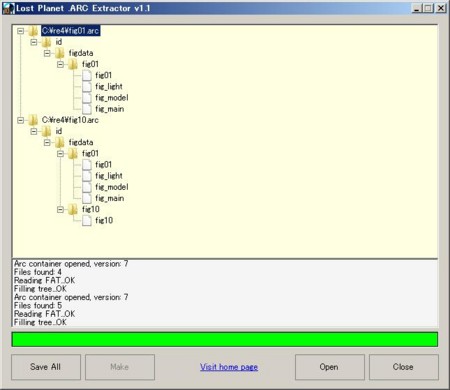Minimize the ARC Extractor window
450x390 pixels.
click(x=417, y=8)
